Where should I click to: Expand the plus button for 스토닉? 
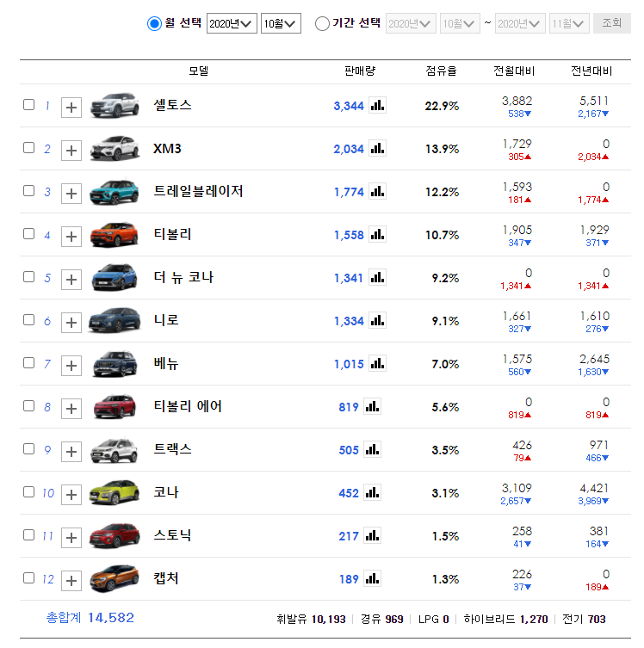[x=71, y=538]
